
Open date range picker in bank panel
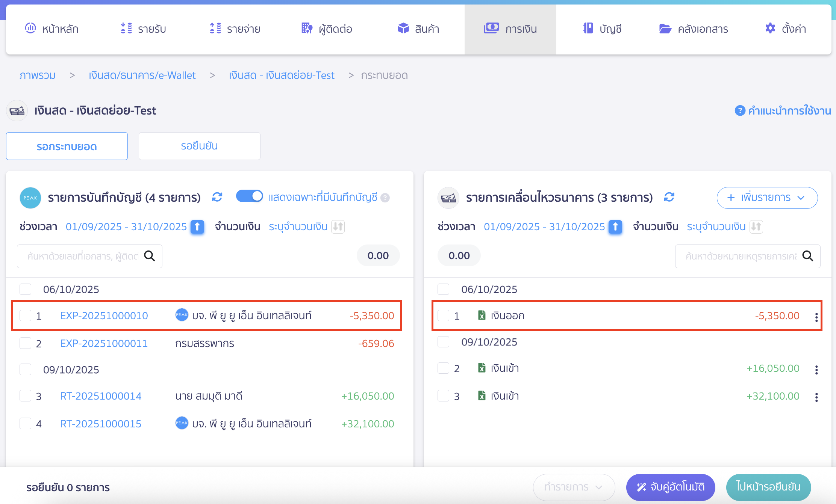[544, 227]
